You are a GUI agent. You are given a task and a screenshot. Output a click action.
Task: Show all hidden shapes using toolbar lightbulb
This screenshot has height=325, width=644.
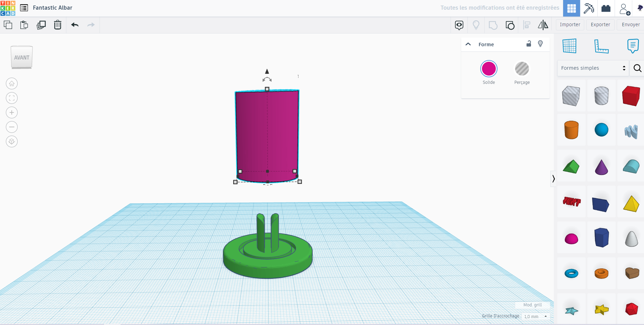pyautogui.click(x=476, y=25)
